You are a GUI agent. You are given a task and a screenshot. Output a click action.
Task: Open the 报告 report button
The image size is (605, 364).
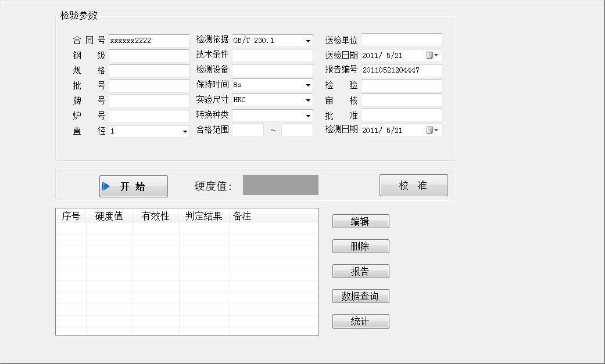[360, 271]
